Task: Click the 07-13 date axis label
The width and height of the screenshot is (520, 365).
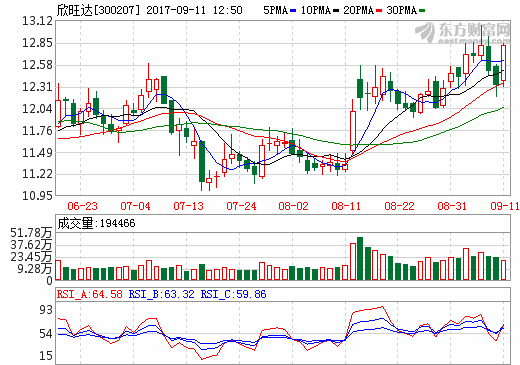Action: 188,206
